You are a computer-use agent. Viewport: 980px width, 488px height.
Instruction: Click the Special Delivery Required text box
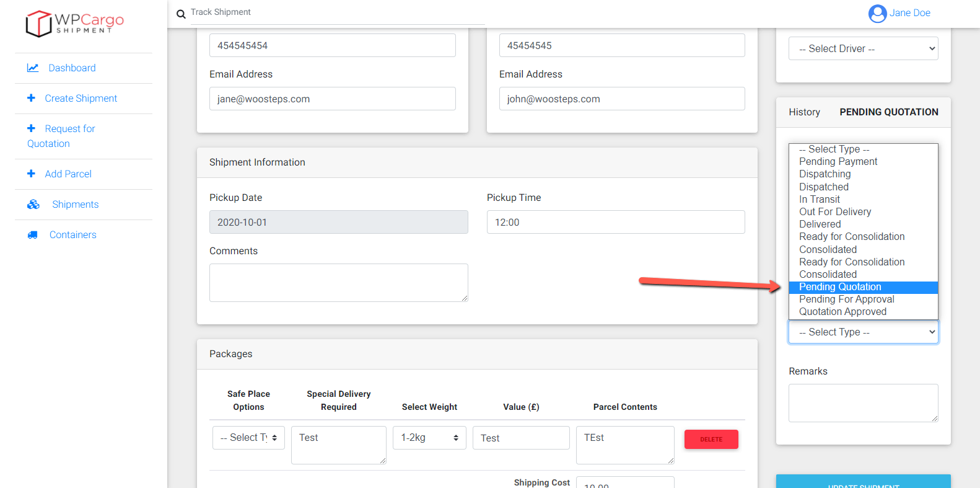[x=338, y=445]
